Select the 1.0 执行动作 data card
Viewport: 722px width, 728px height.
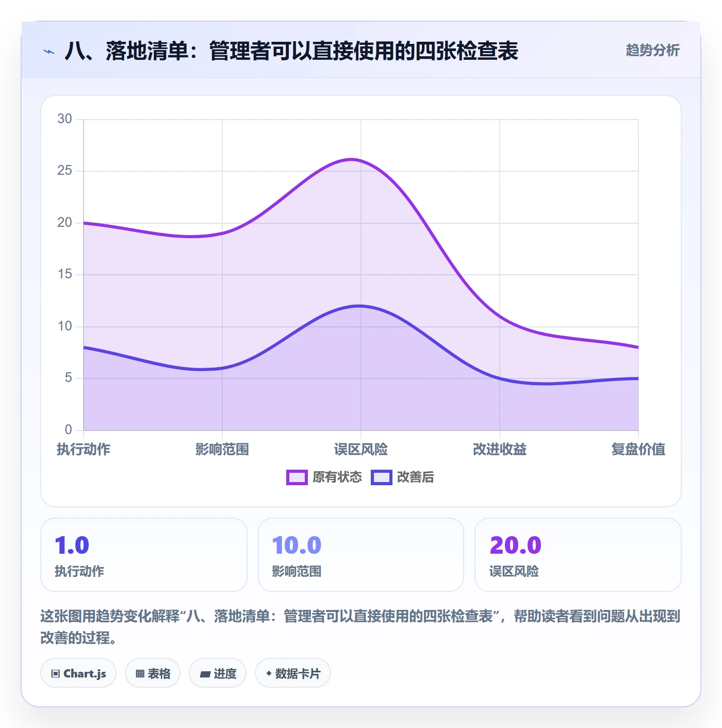coord(144,555)
